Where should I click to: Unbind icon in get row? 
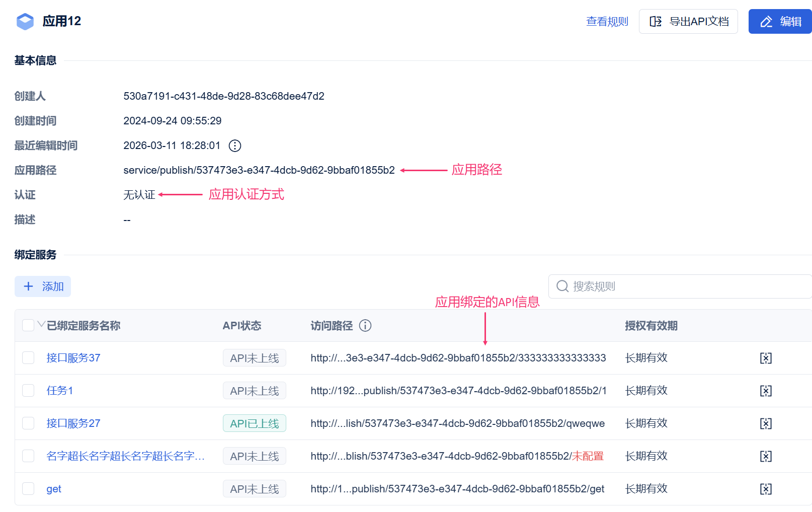[766, 489]
